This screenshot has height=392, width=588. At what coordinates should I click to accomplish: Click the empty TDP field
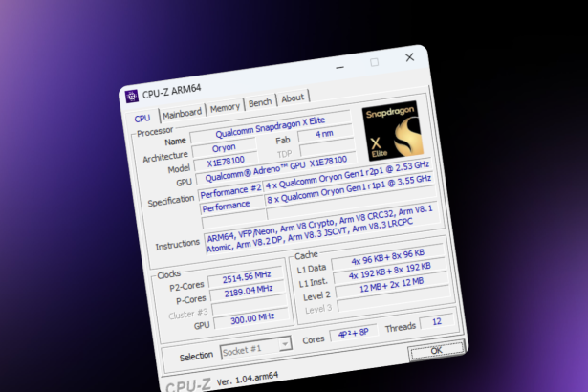[x=327, y=147]
